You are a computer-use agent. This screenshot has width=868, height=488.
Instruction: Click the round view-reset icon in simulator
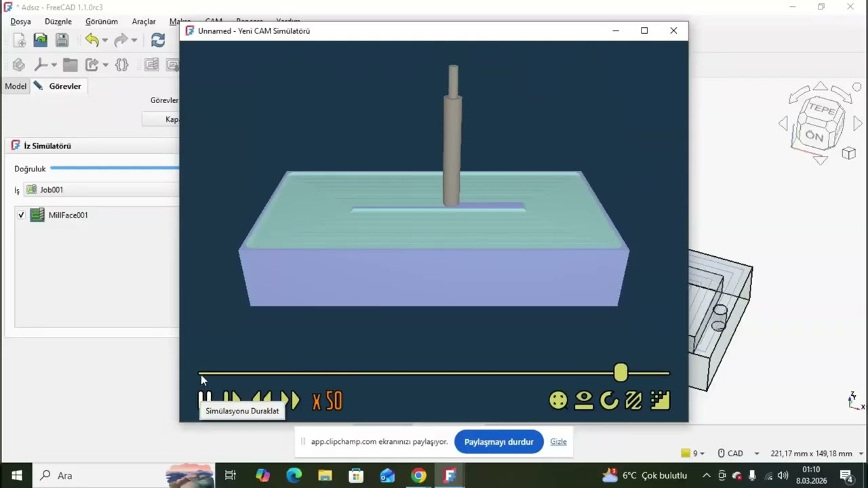tap(558, 401)
